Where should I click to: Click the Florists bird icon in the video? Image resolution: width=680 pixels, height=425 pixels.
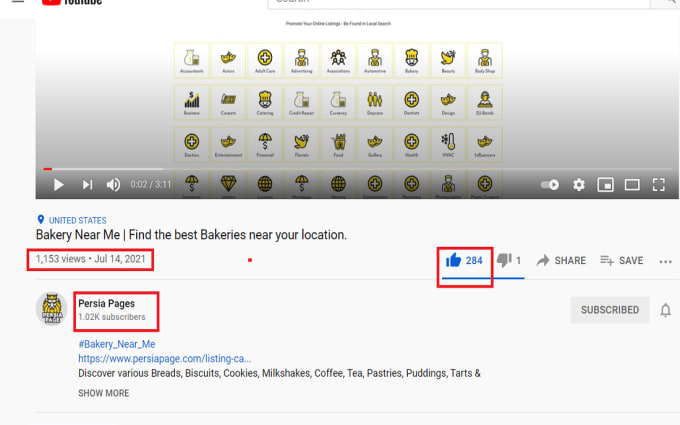pos(301,144)
